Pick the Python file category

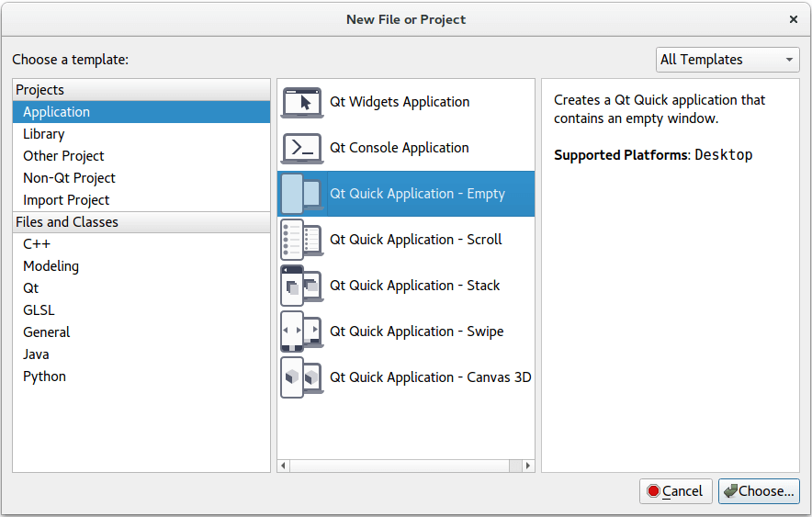point(44,377)
